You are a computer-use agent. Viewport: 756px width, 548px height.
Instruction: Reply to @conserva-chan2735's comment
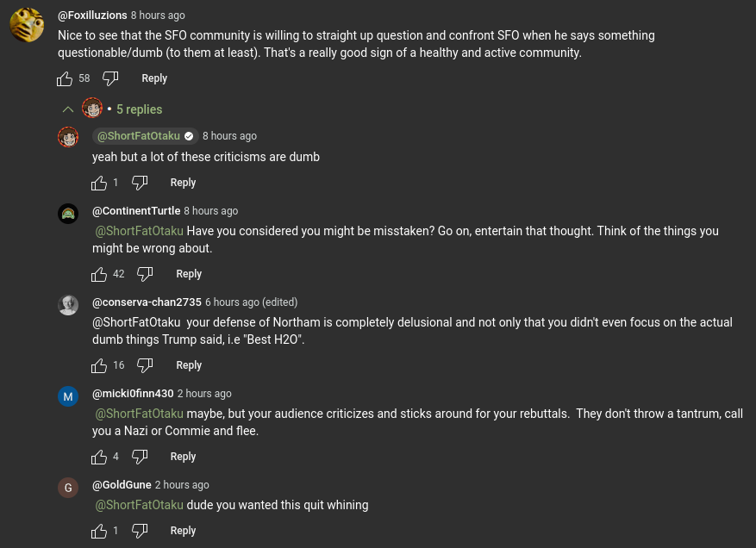tap(189, 365)
